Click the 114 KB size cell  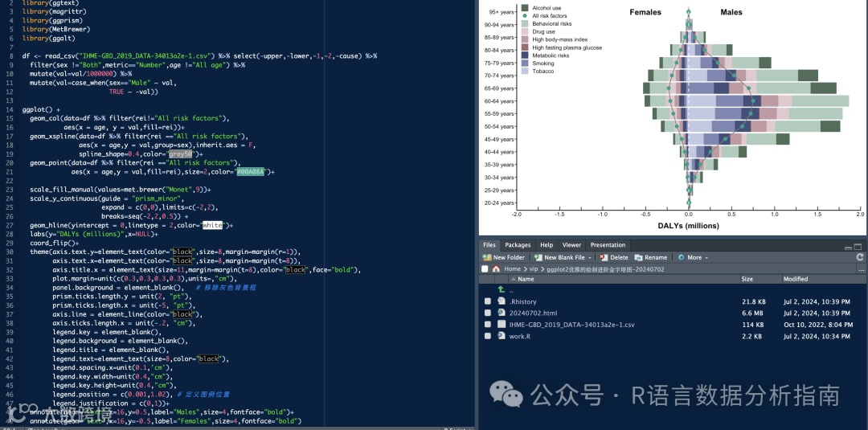tap(752, 325)
